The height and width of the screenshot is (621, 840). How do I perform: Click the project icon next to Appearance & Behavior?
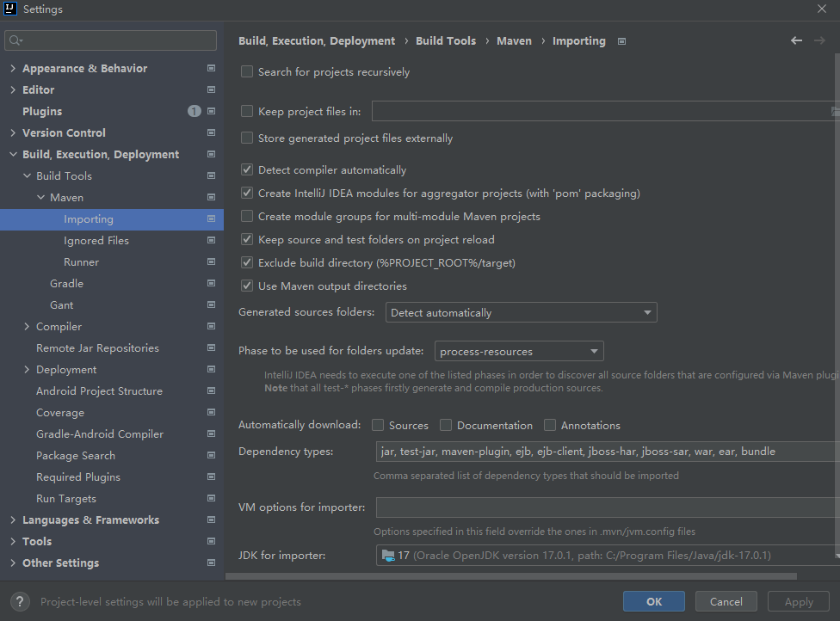click(211, 68)
